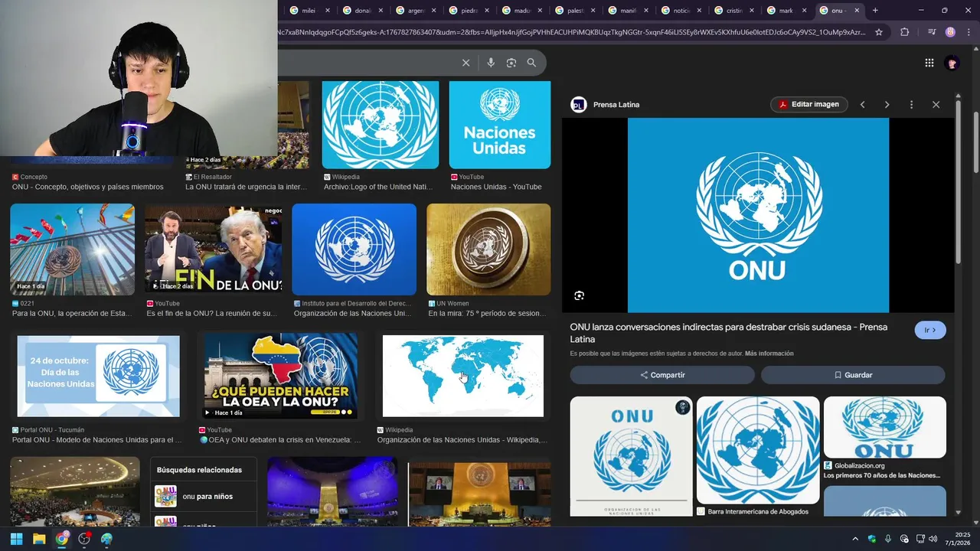Open Google Lens camera search icon
Screen dimensions: 980x551
click(511, 63)
